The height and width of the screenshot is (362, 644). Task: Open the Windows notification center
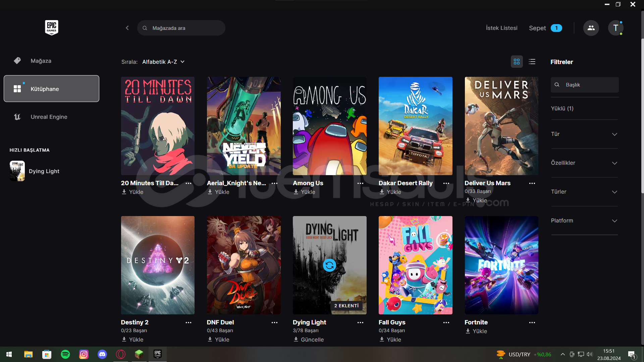(632, 355)
